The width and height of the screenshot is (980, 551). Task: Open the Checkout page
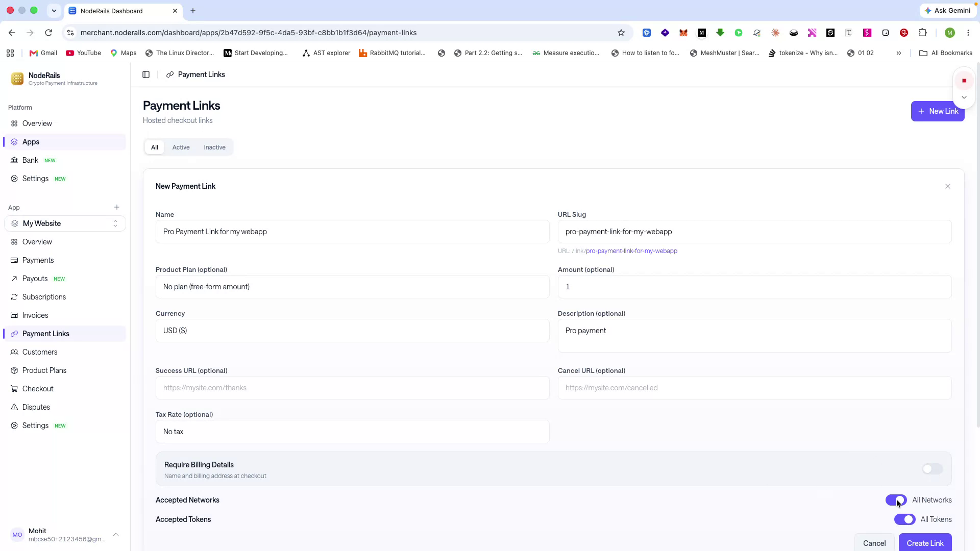click(x=65, y=389)
